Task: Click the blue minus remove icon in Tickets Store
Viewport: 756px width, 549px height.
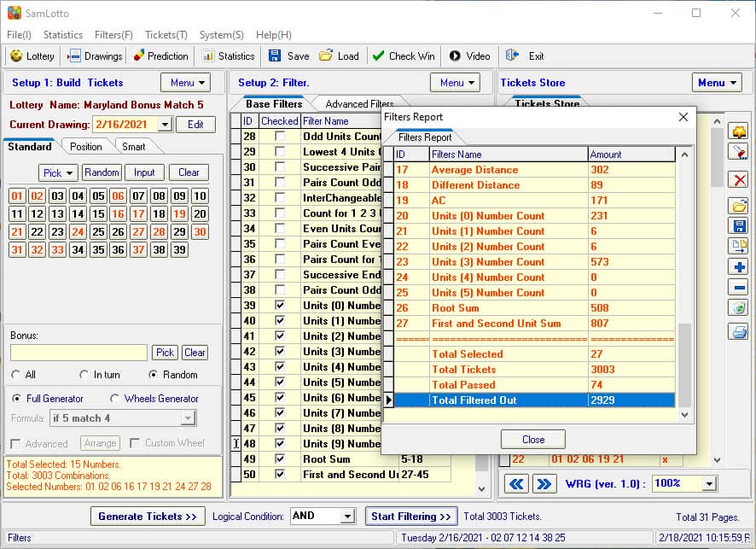Action: tap(739, 288)
